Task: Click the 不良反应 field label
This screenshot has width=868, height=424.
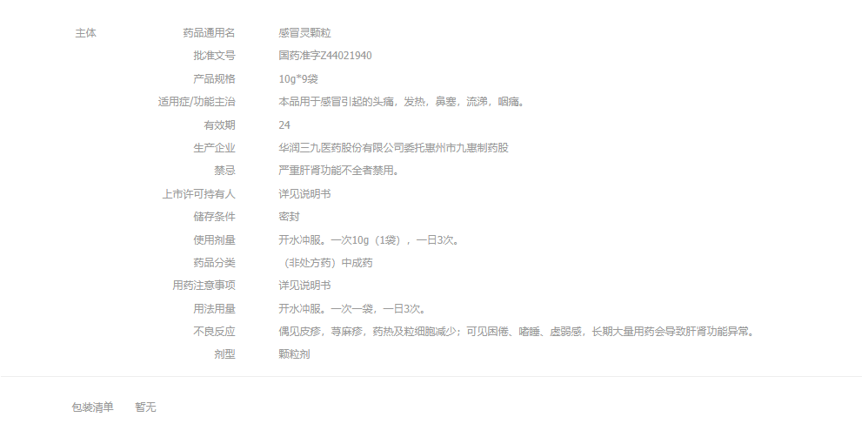Action: point(214,332)
